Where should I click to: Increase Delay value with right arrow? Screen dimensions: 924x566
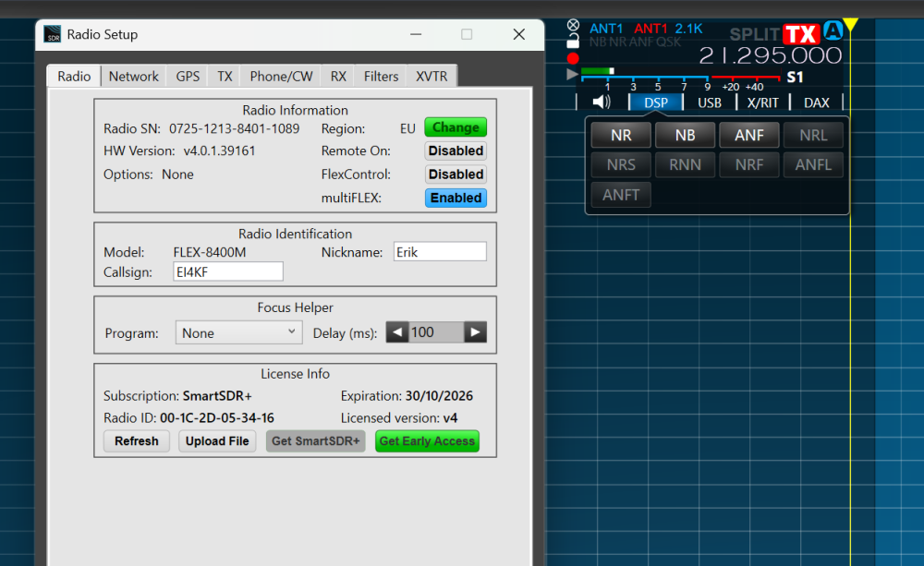(x=475, y=332)
